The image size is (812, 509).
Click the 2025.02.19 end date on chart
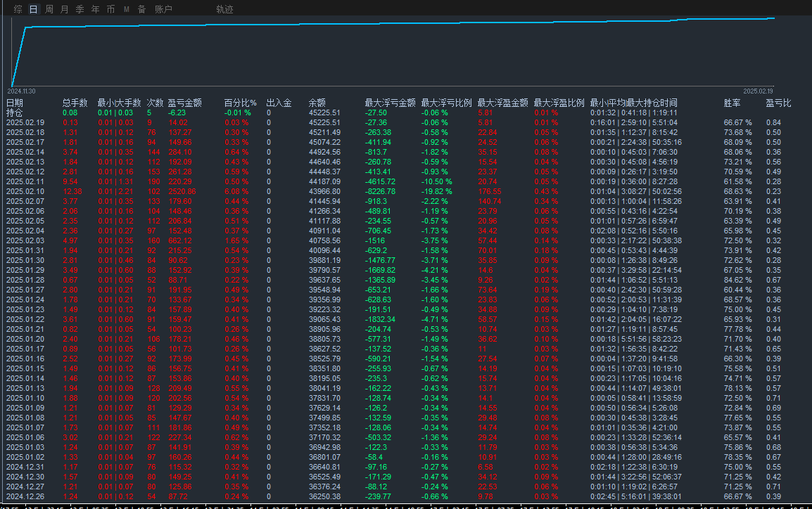pyautogui.click(x=758, y=91)
